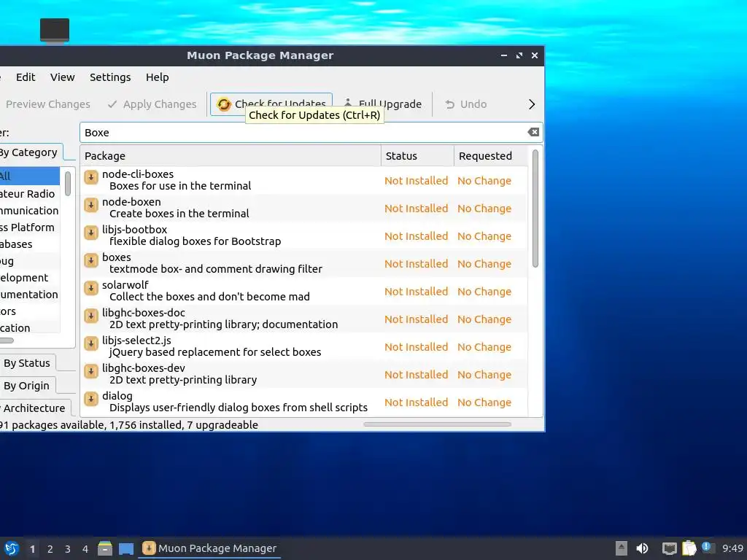Switch to the By Status tab
The width and height of the screenshot is (747, 560).
[27, 363]
